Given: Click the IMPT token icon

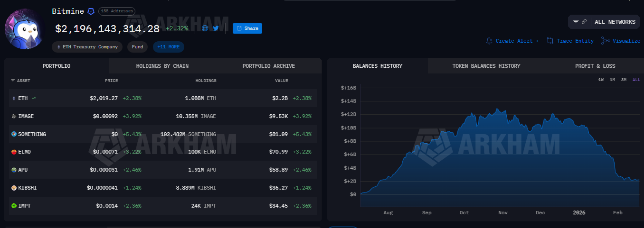Looking at the screenshot, I should tap(14, 206).
